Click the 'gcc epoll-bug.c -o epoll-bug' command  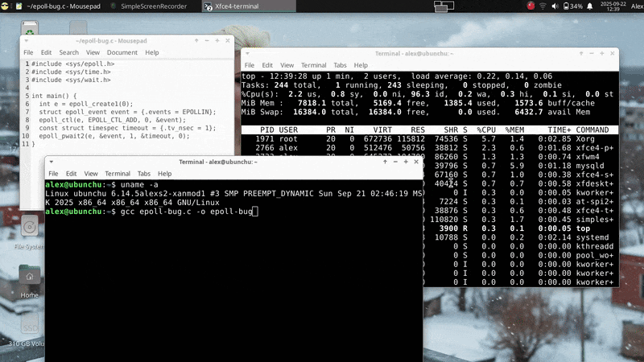click(186, 212)
